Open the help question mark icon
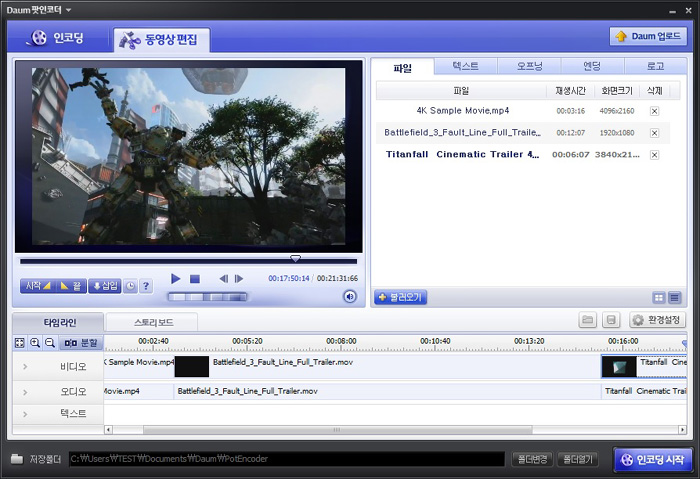Screen dimensions: 700x479 [146, 286]
